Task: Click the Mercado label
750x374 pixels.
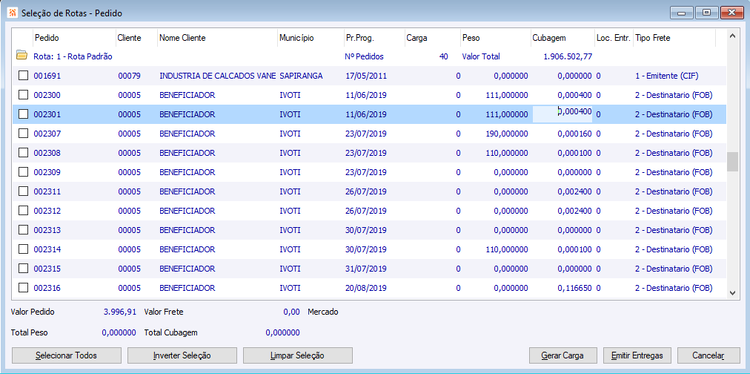Action: pyautogui.click(x=323, y=312)
